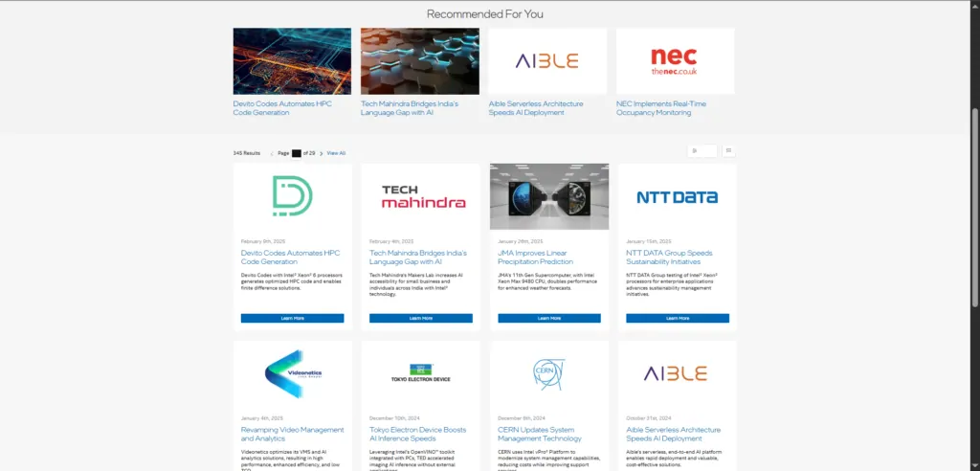Open CERN Updates System Management Technology title

(x=540, y=434)
